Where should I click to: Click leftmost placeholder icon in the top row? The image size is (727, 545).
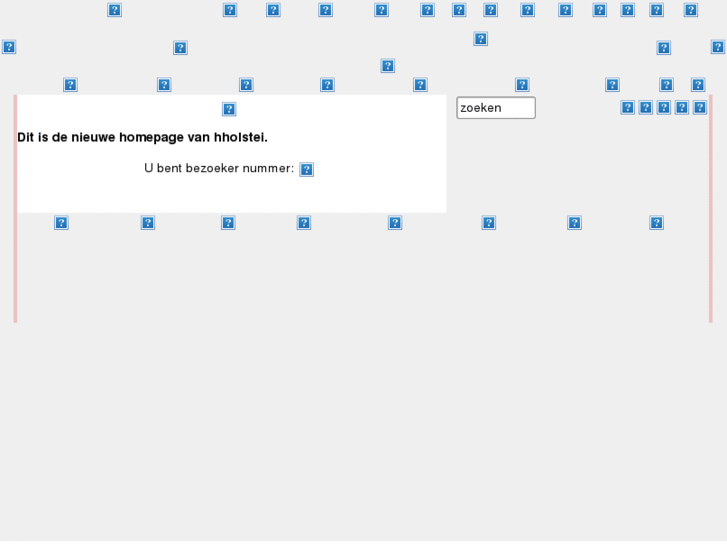[x=114, y=10]
